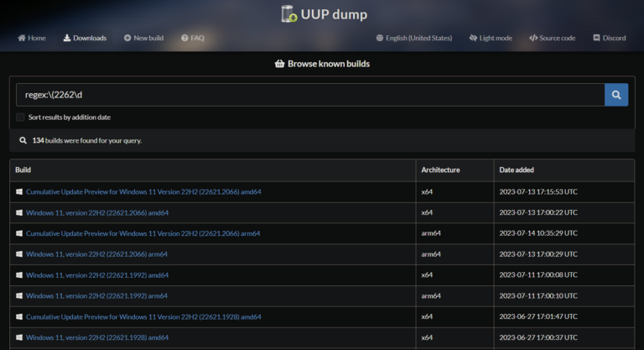
Task: Click the FAQ question mark icon
Action: point(184,38)
